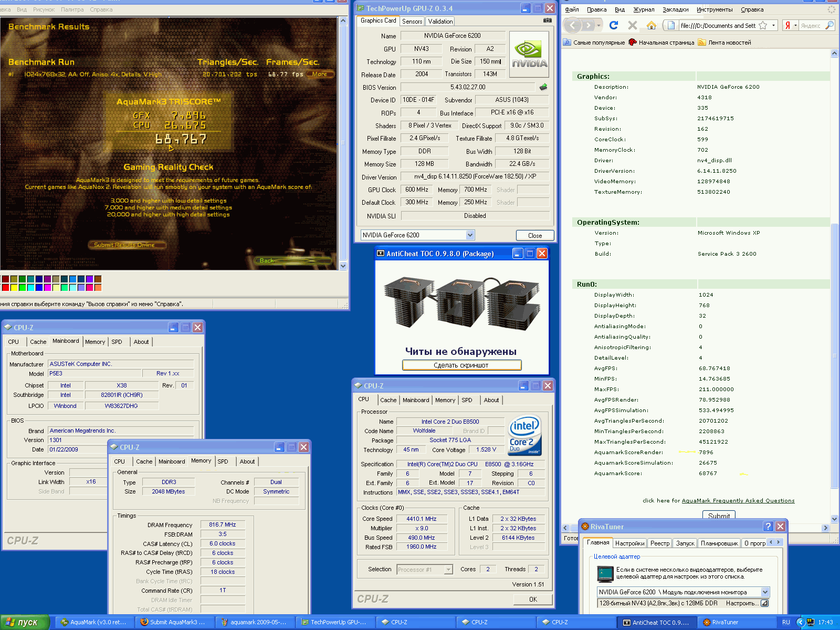Screen dimensions: 840x630
Task: Click Paint canvas scrollbar up arrow
Action: pyautogui.click(x=343, y=20)
